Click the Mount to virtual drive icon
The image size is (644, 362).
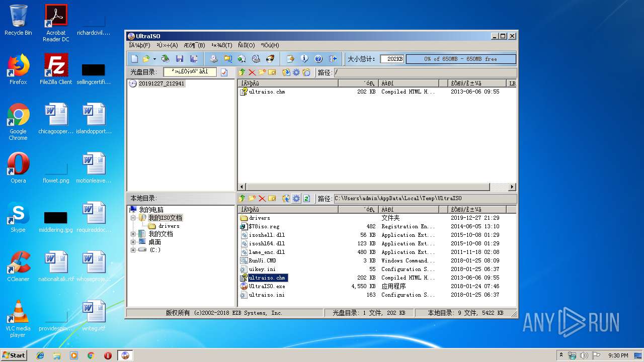coord(256,59)
